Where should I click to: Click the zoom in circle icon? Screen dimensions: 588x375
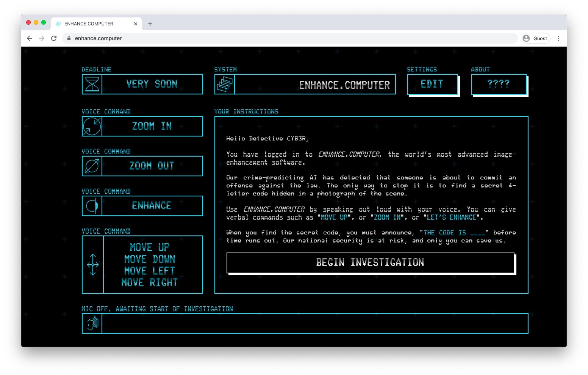(92, 126)
